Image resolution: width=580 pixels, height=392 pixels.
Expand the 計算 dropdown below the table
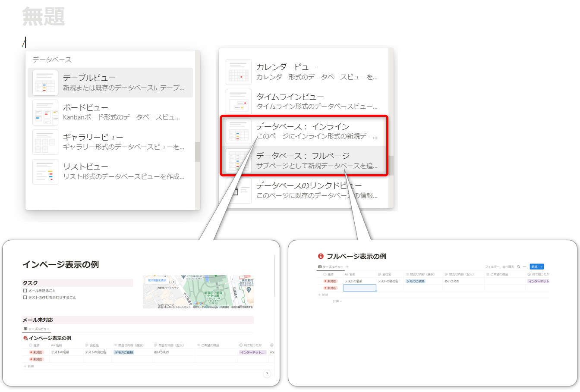tap(337, 301)
